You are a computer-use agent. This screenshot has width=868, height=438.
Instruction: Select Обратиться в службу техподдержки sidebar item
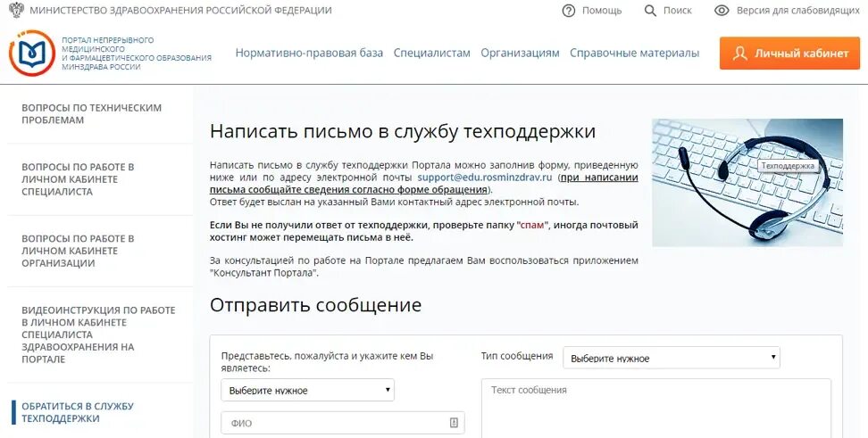coord(78,412)
